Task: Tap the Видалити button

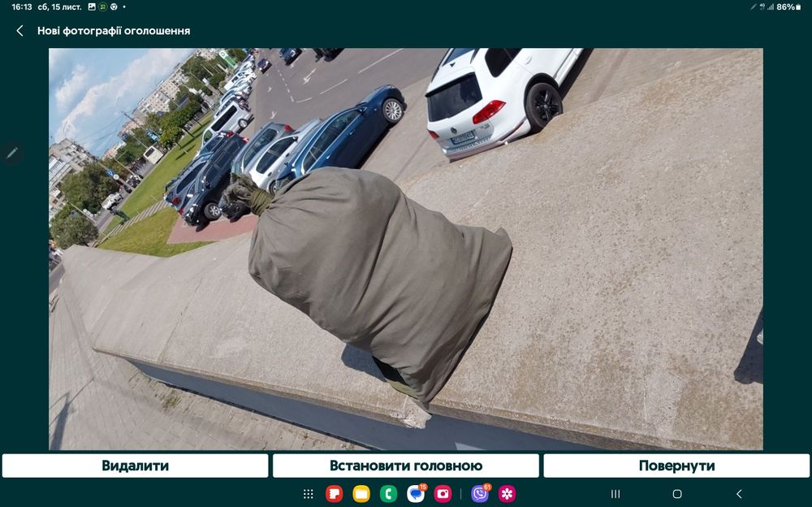Action: pos(135,466)
